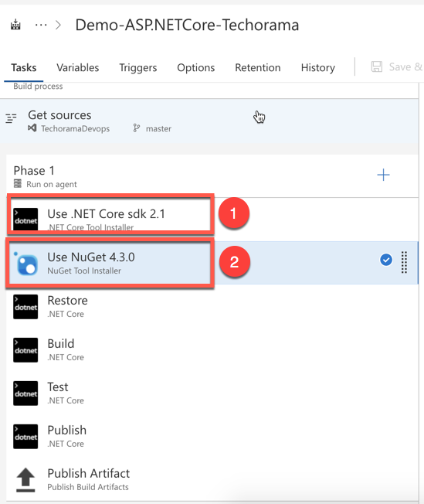Click the drag handle on NuGet task
This screenshot has height=504, width=424.
405,262
